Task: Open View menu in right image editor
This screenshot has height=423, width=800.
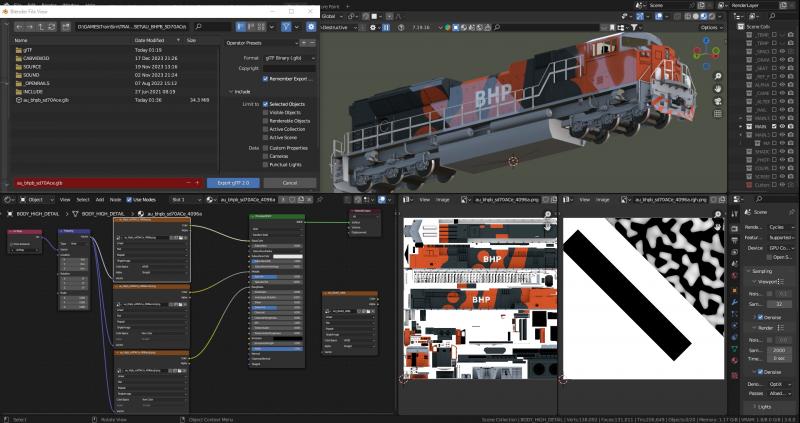Action: click(x=585, y=200)
